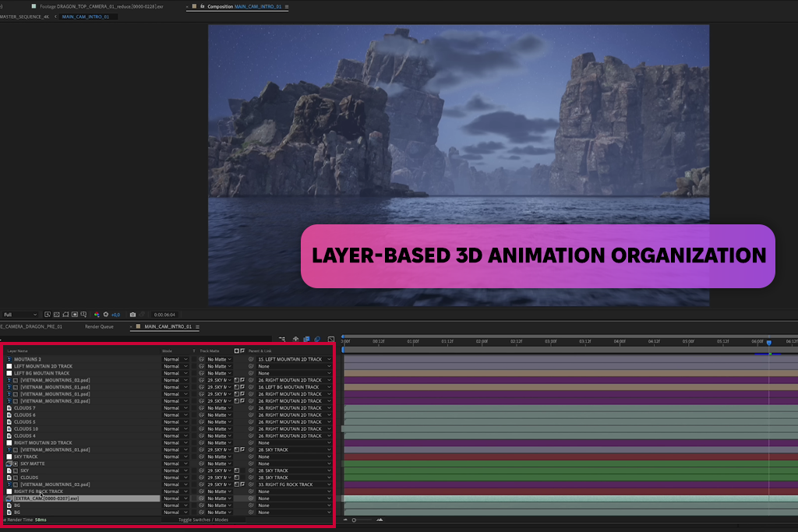Click the track matte pick whip for CLOUDS 10
798x532 pixels.
point(202,428)
